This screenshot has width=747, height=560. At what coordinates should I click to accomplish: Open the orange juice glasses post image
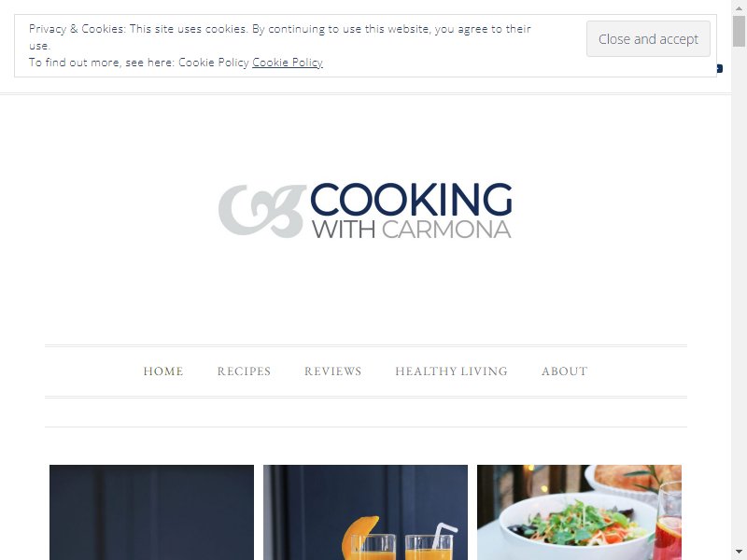365,512
